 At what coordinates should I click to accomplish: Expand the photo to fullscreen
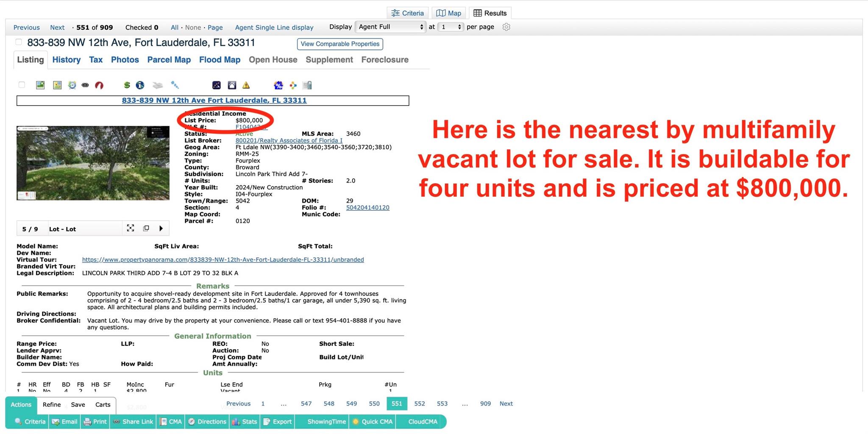tap(131, 228)
